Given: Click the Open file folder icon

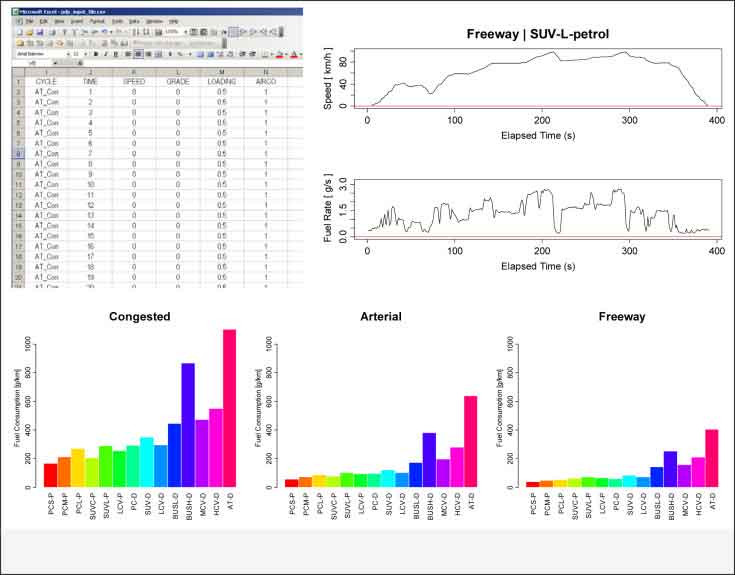Looking at the screenshot, I should 27,32.
